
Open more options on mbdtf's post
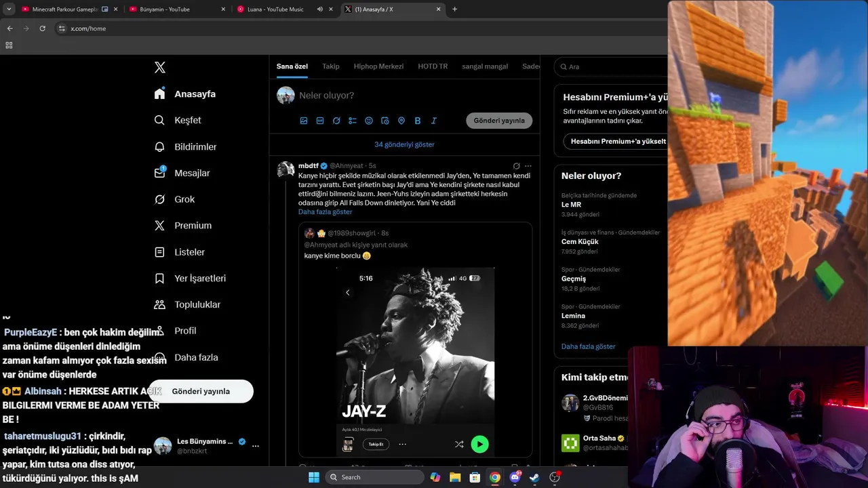coord(528,166)
